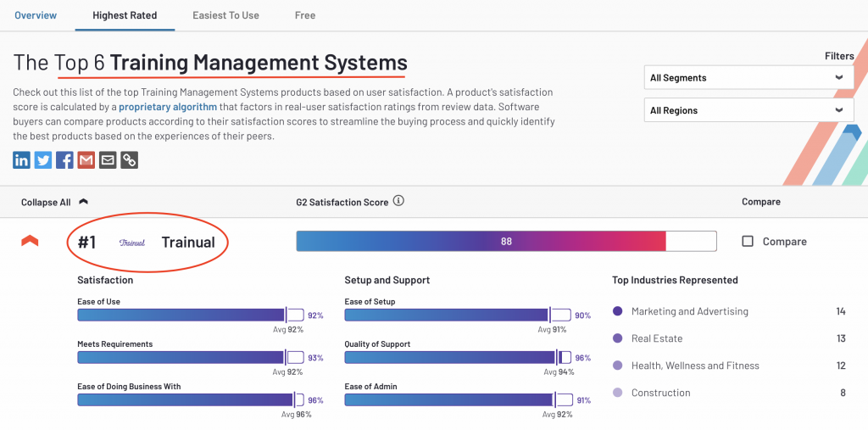868x430 pixels.
Task: Share the list on LinkedIn
Action: 22,159
